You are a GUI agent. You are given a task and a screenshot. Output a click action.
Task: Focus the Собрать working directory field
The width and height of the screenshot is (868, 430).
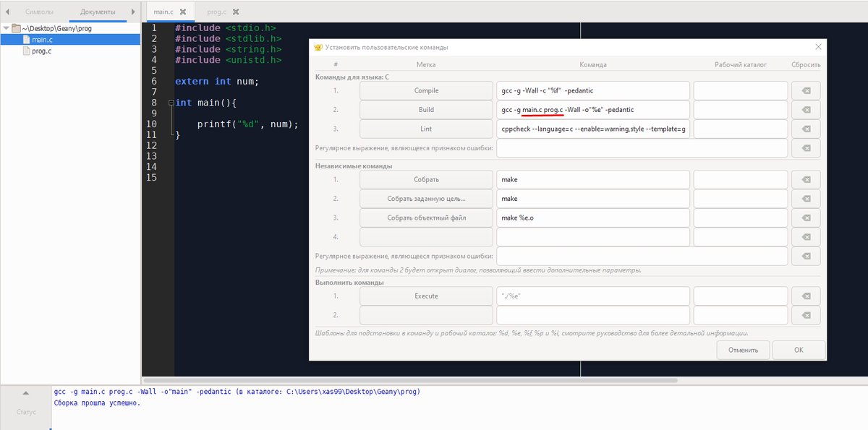[x=741, y=179]
